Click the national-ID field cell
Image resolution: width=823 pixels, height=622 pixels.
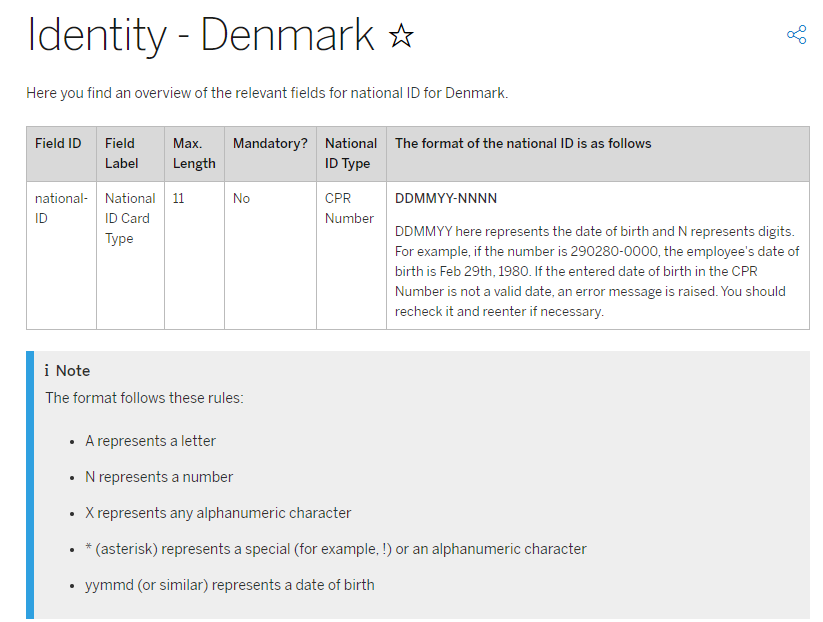pyautogui.click(x=61, y=208)
